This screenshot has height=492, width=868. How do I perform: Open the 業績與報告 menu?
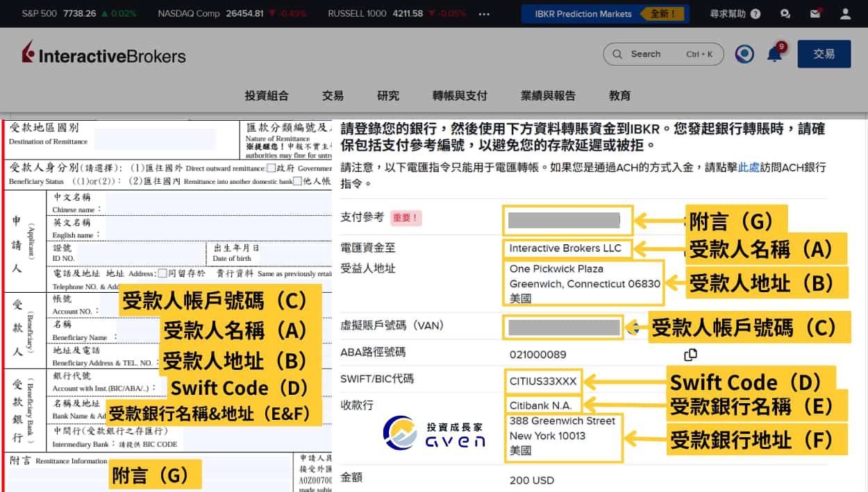click(x=548, y=96)
